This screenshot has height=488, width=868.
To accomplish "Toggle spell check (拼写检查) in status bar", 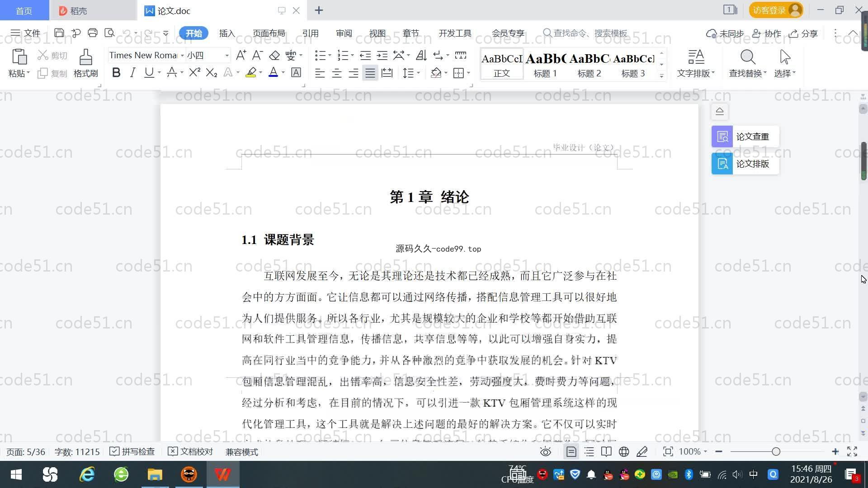I will [x=132, y=451].
